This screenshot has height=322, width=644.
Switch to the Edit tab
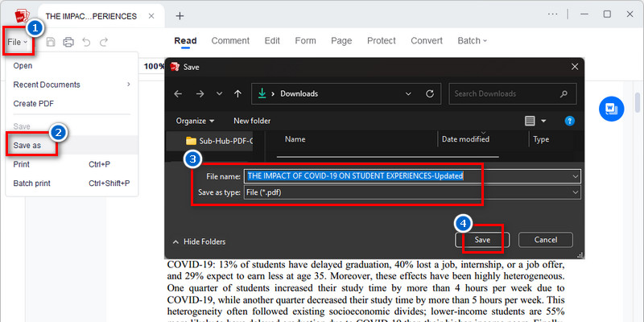272,41
